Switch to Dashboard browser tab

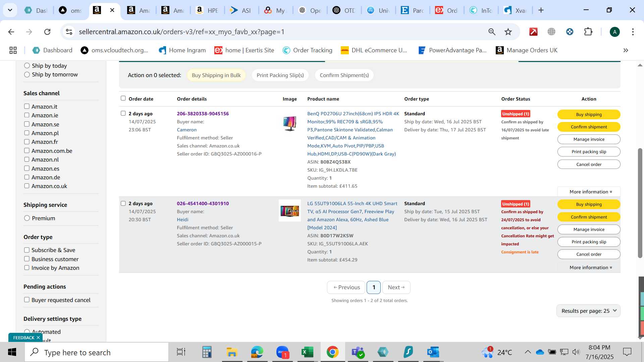[x=36, y=10]
